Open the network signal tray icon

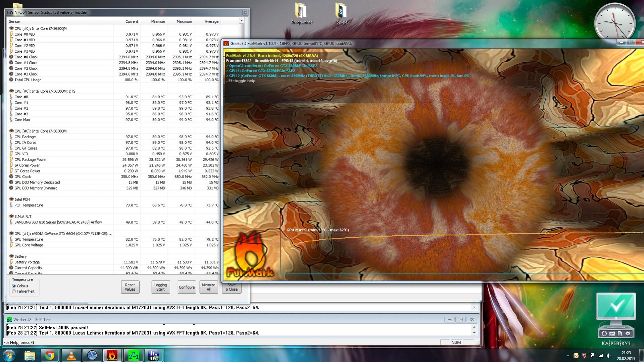(600, 356)
